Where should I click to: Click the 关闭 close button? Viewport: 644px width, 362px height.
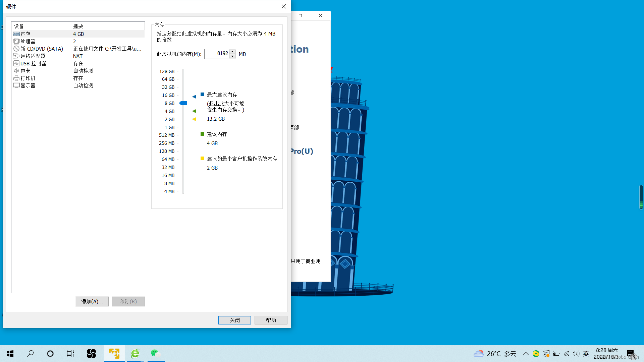[x=234, y=320]
